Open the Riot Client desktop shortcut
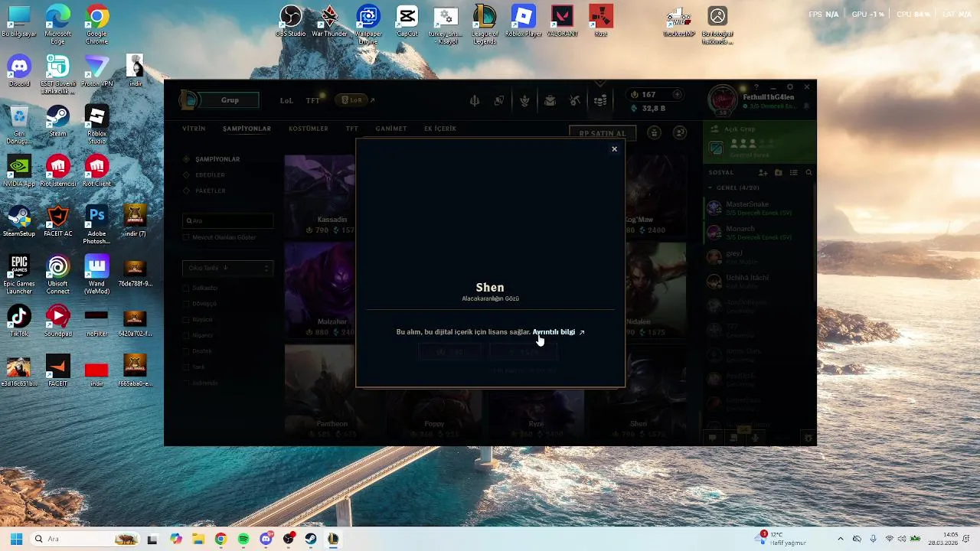980x551 pixels. pos(96,171)
